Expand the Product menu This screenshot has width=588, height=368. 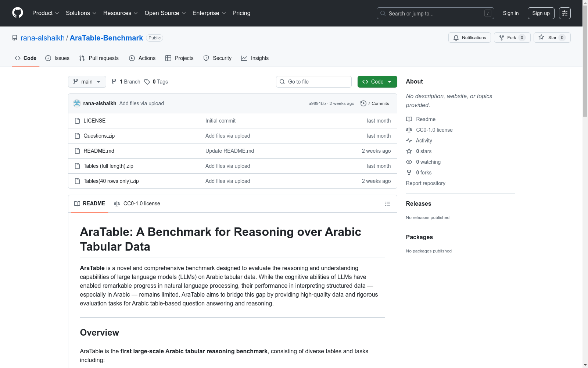click(x=46, y=13)
